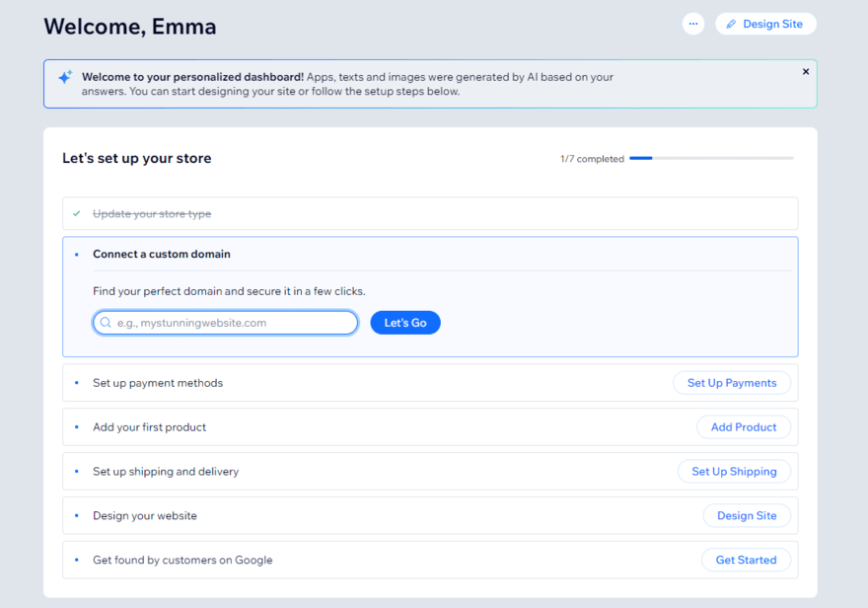Click the 'Welcome, Emma' heading
This screenshot has width=868, height=608.
[130, 27]
